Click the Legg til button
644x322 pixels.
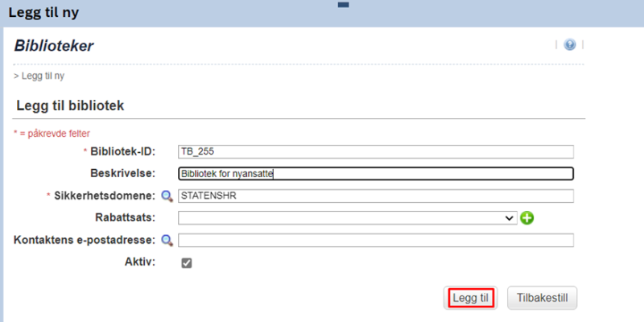point(471,298)
